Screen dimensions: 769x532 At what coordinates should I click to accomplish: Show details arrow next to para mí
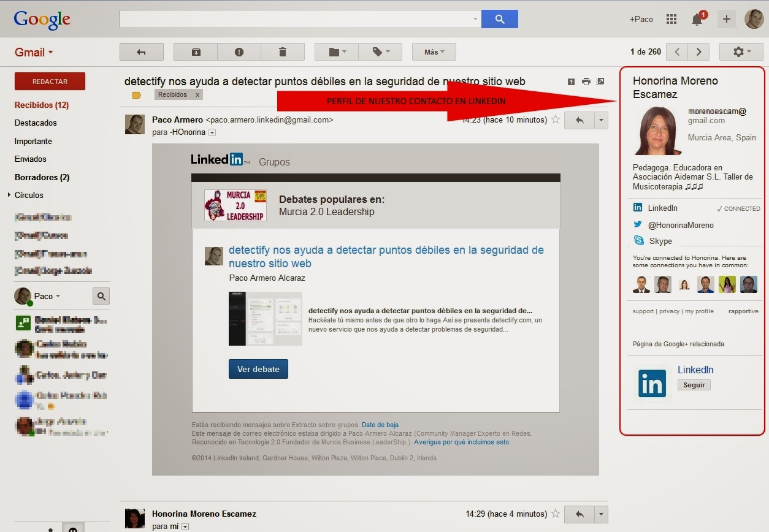coord(185,526)
